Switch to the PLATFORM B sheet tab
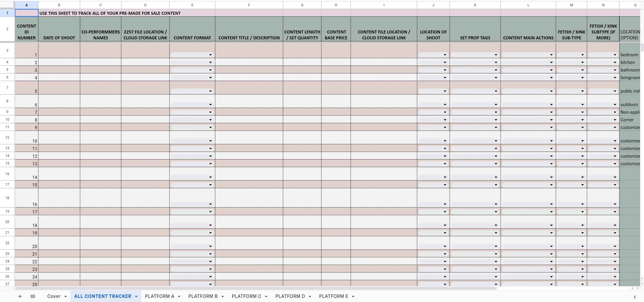Image resolution: width=644 pixels, height=302 pixels. coord(203,296)
